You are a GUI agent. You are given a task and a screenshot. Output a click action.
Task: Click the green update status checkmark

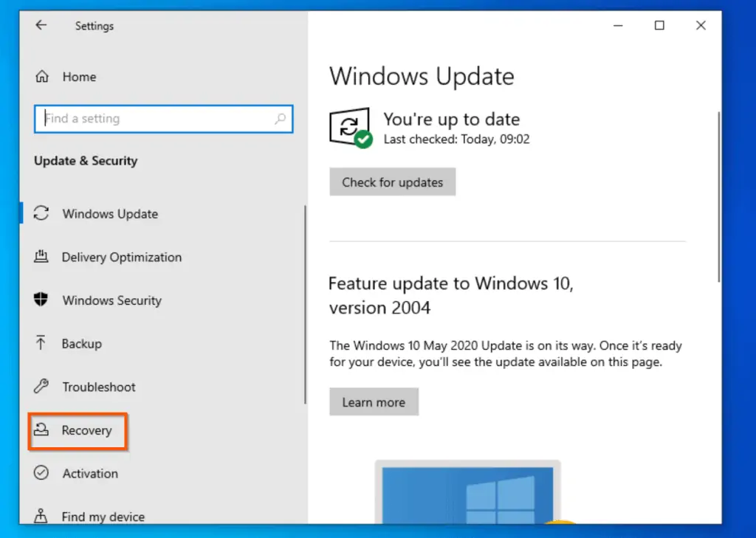coord(362,140)
